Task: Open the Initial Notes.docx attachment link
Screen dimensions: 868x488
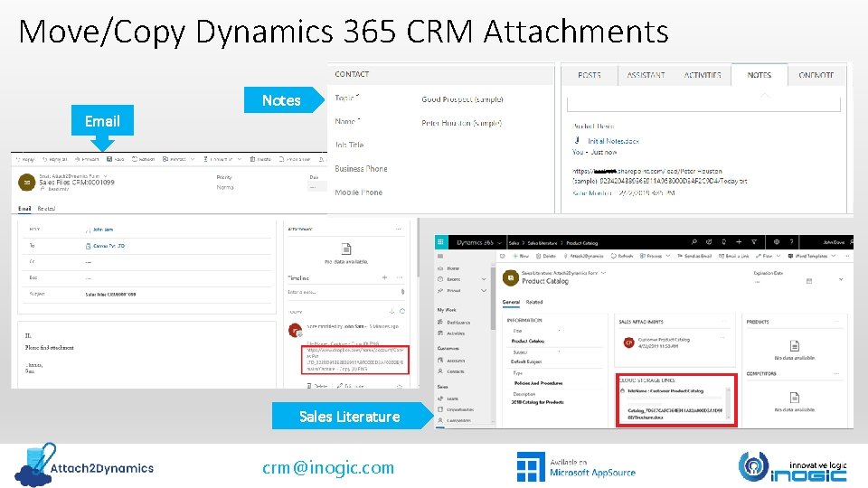Action: pos(613,141)
